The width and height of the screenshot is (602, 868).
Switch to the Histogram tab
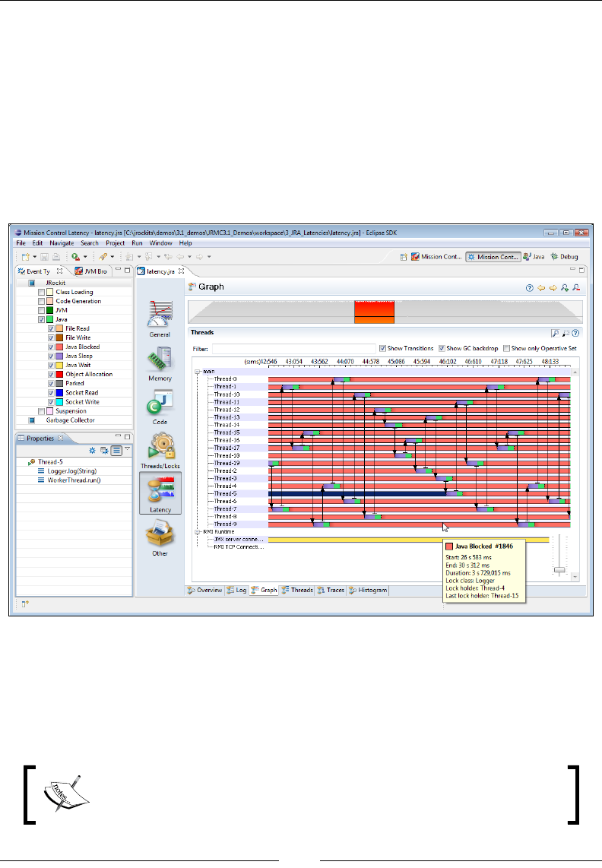(x=369, y=591)
